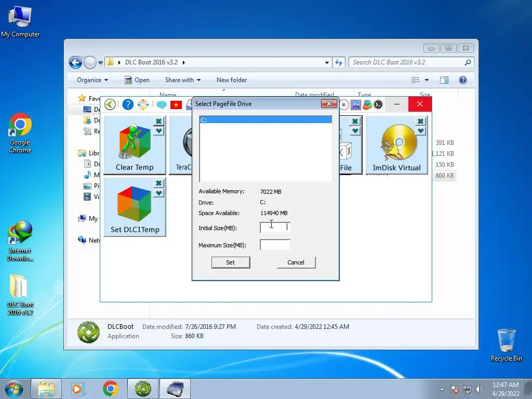Launch the Clear Temp tool
Image resolution: width=532 pixels, height=399 pixels.
[135, 145]
